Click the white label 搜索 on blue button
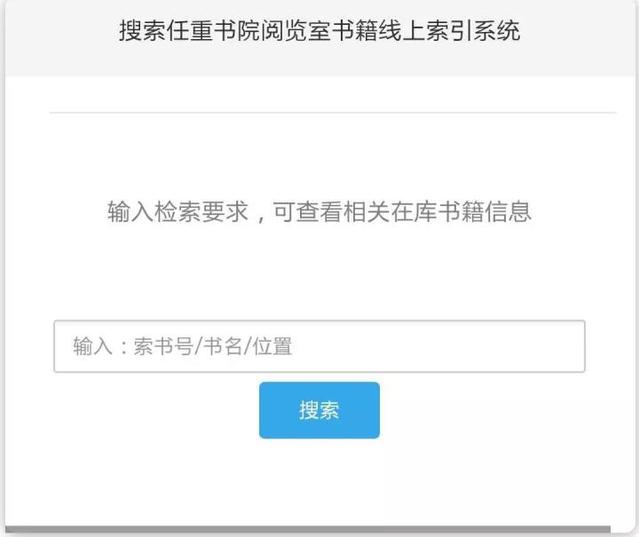This screenshot has height=537, width=639. click(319, 410)
